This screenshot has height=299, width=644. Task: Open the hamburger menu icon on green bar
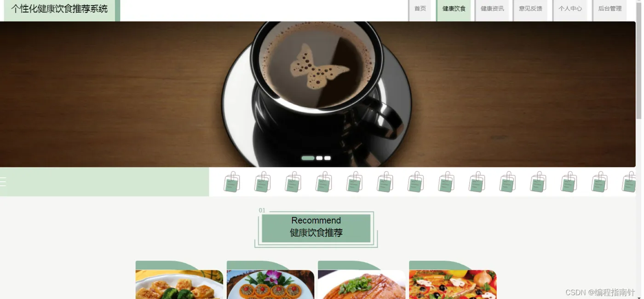click(x=3, y=182)
